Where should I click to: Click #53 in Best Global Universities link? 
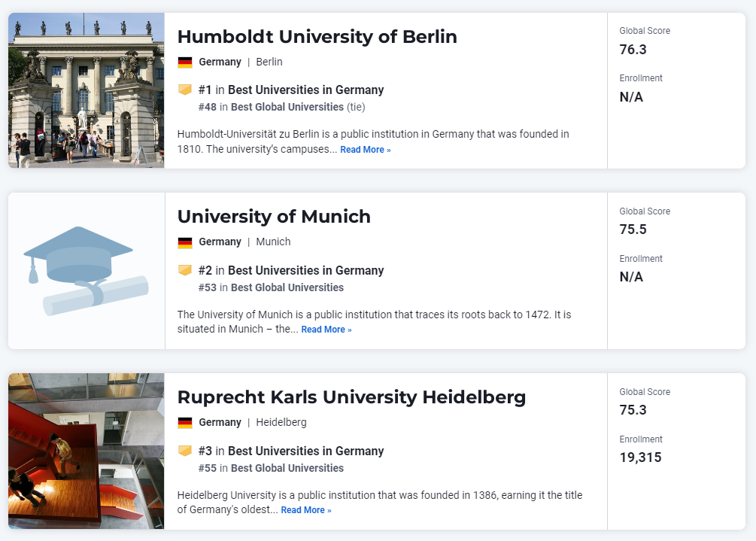[271, 288]
